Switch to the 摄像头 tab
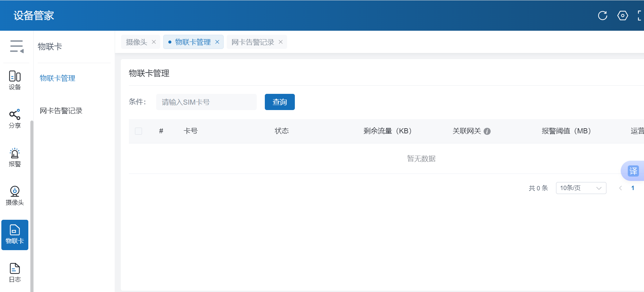 (137, 42)
